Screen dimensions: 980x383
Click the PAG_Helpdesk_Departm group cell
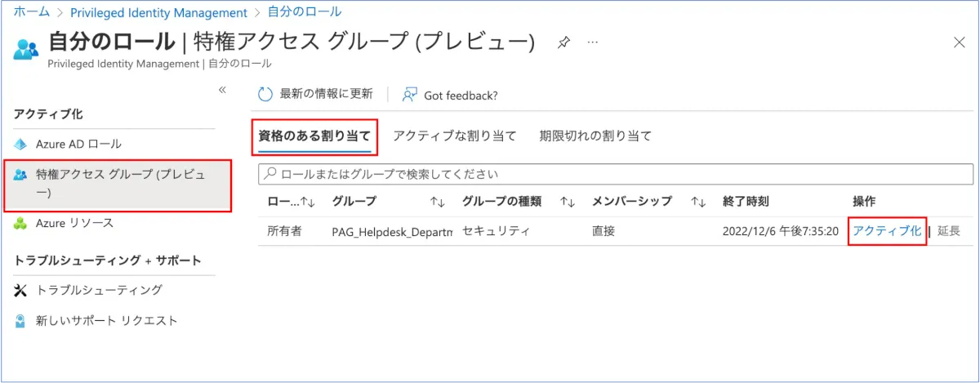[x=393, y=232]
